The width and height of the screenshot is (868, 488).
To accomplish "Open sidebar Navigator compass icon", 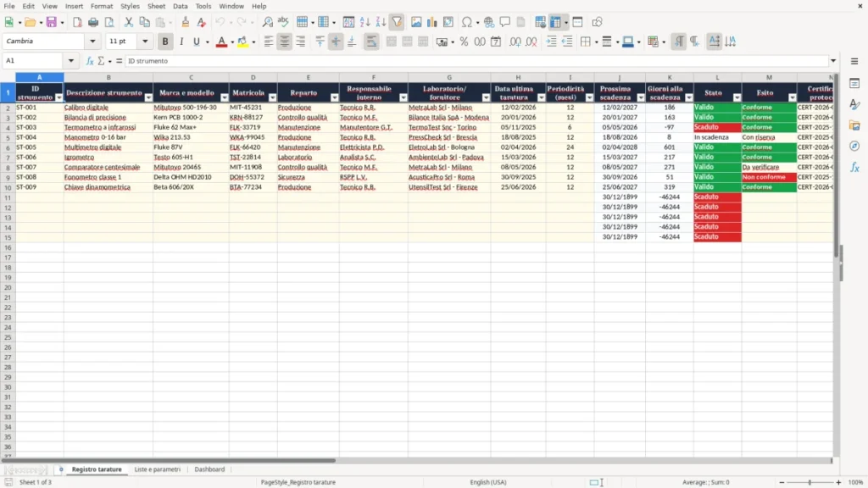I will 854,146.
